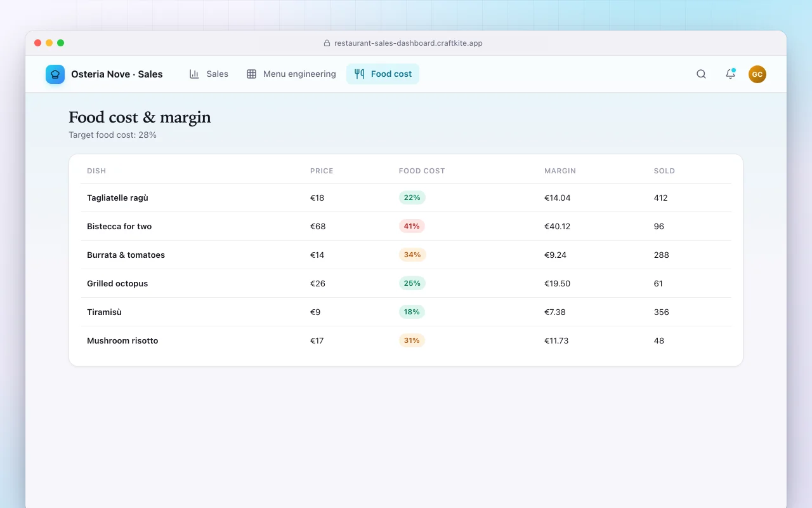The width and height of the screenshot is (812, 508).
Task: Select the Food cost tab
Action: tap(383, 74)
